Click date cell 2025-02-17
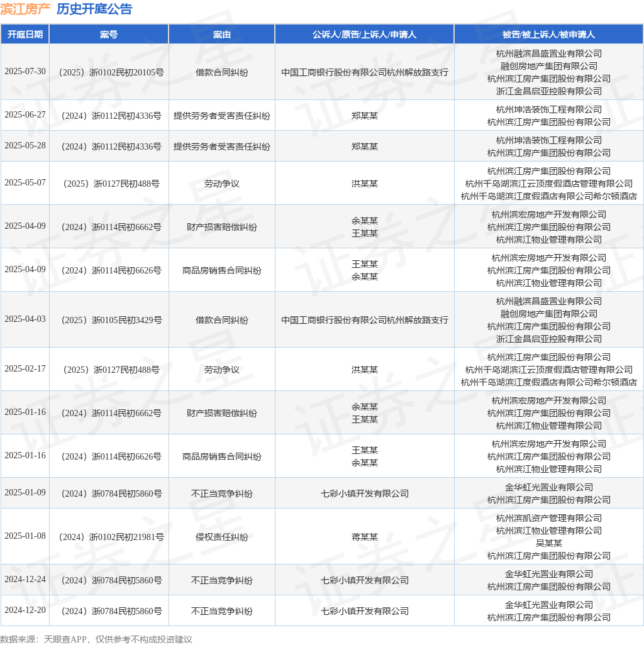This screenshot has height=645, width=644. click(25, 369)
